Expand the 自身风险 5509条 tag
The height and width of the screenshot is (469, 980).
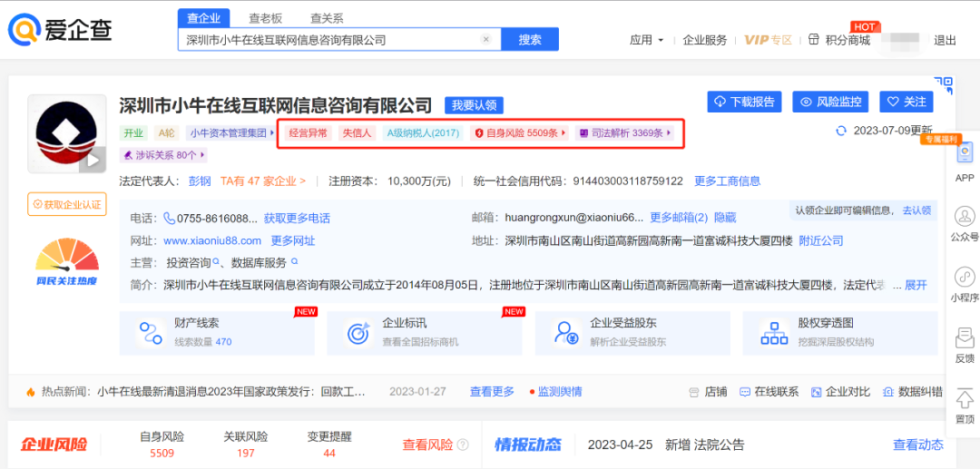[x=520, y=133]
